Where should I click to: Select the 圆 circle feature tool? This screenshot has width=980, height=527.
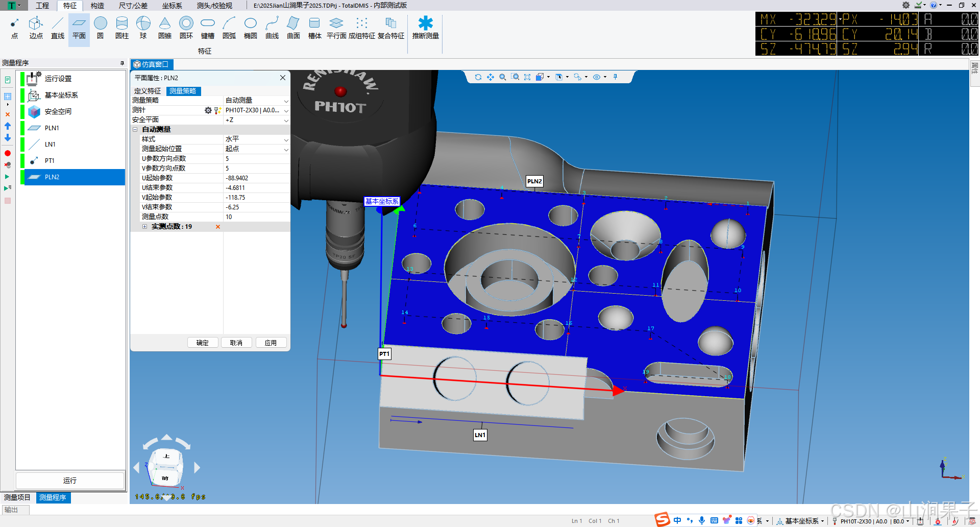(101, 29)
